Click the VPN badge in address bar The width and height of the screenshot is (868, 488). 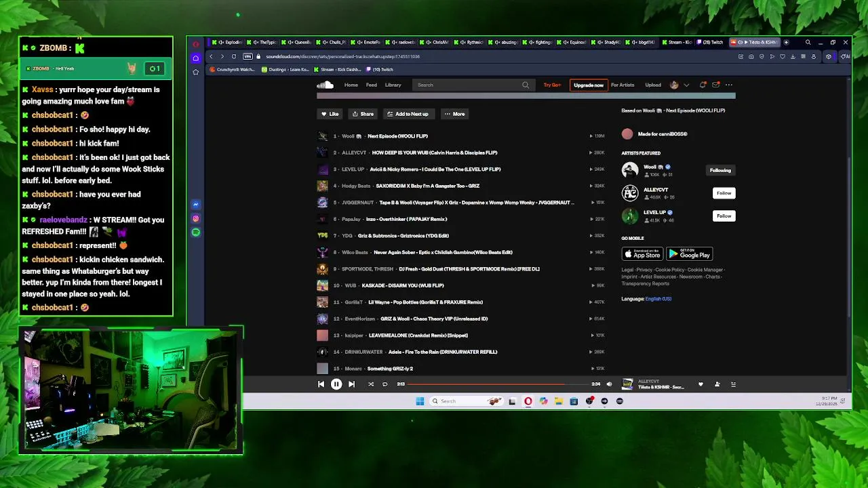click(x=248, y=56)
